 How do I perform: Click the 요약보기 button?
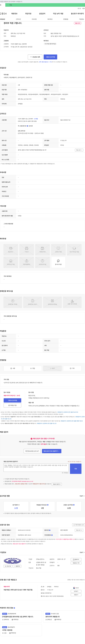click(x=76, y=591)
